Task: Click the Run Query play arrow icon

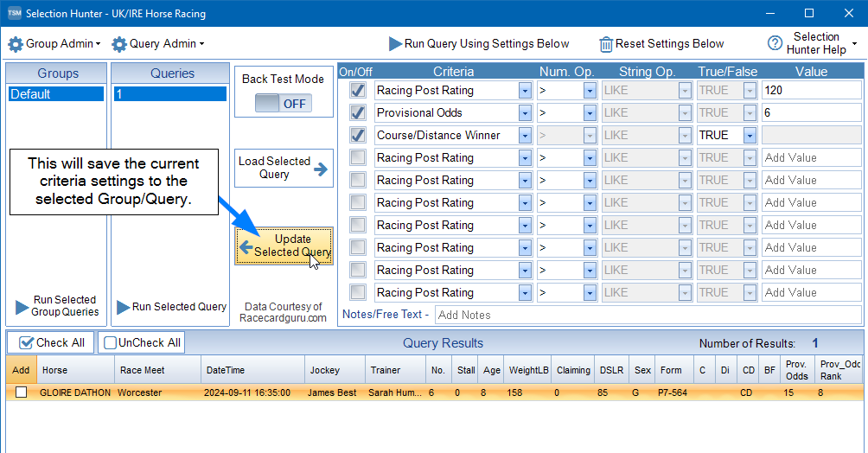Action: tap(395, 44)
